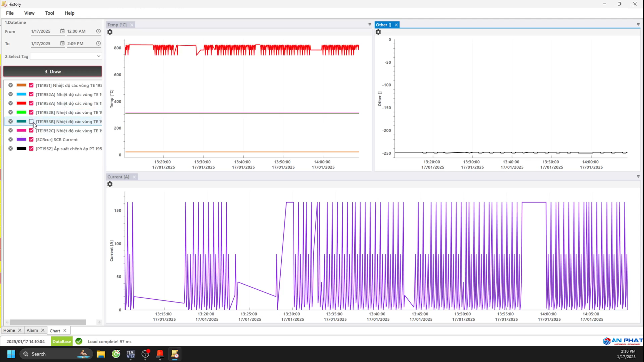Open settings gear of Temp chart
The height and width of the screenshot is (362, 644).
(x=110, y=32)
